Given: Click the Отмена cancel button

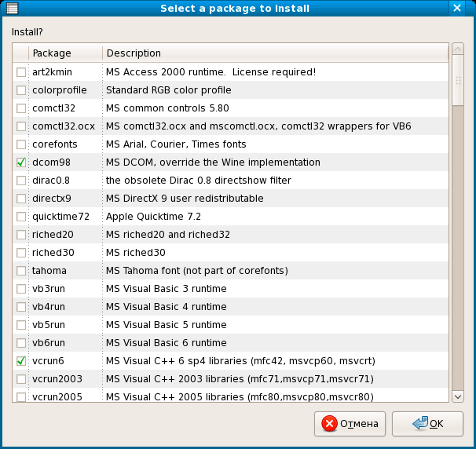Looking at the screenshot, I should pos(350,424).
